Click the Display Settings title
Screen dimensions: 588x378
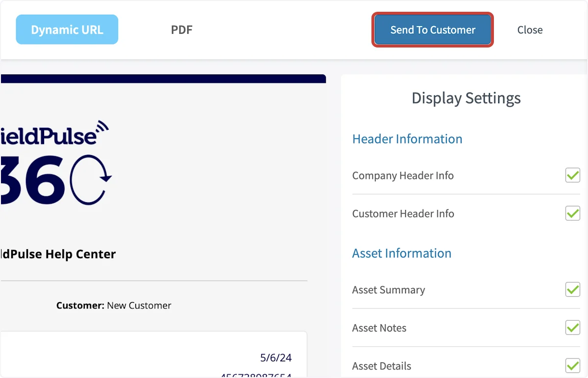click(466, 98)
